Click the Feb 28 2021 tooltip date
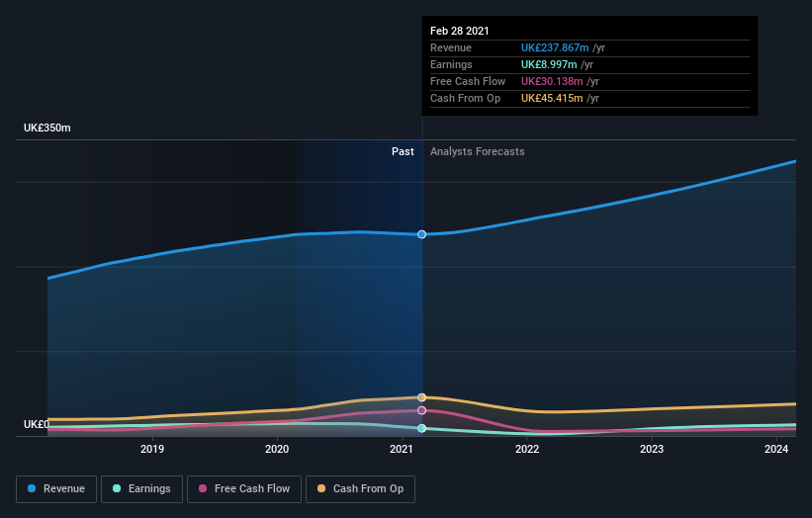812x518 pixels. [459, 31]
